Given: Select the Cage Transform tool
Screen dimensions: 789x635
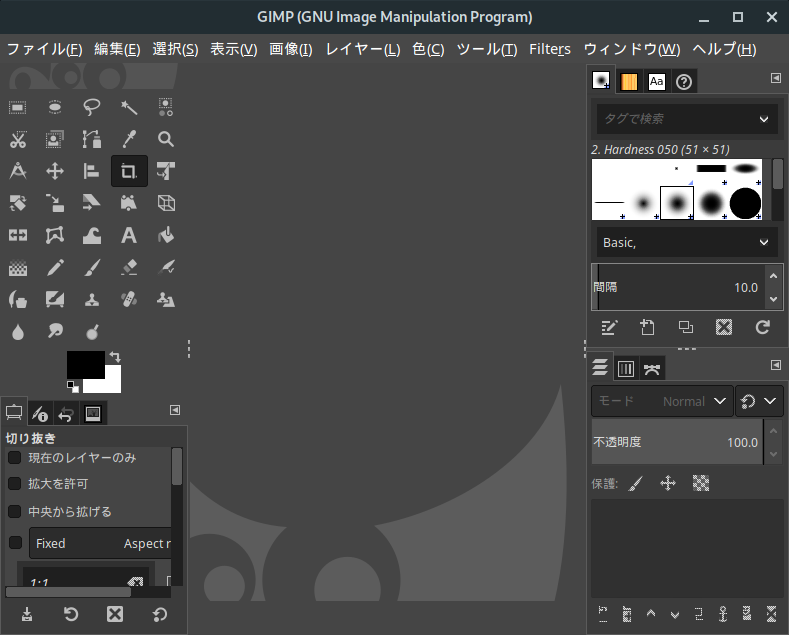Looking at the screenshot, I should point(55,235).
